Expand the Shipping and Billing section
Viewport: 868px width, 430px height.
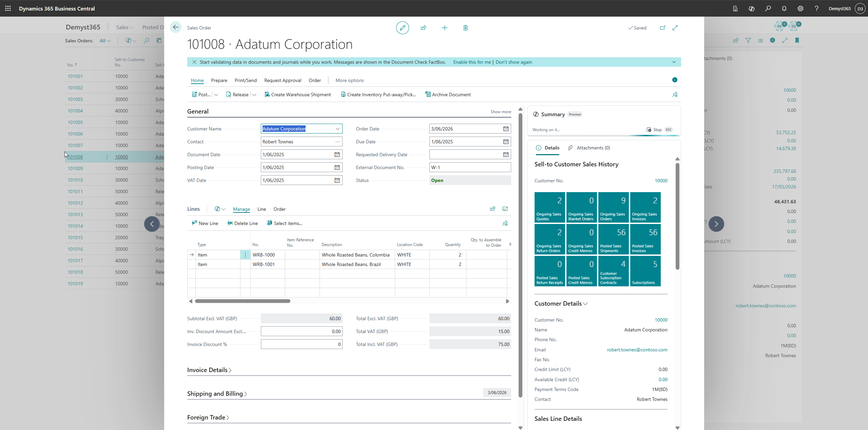point(217,394)
